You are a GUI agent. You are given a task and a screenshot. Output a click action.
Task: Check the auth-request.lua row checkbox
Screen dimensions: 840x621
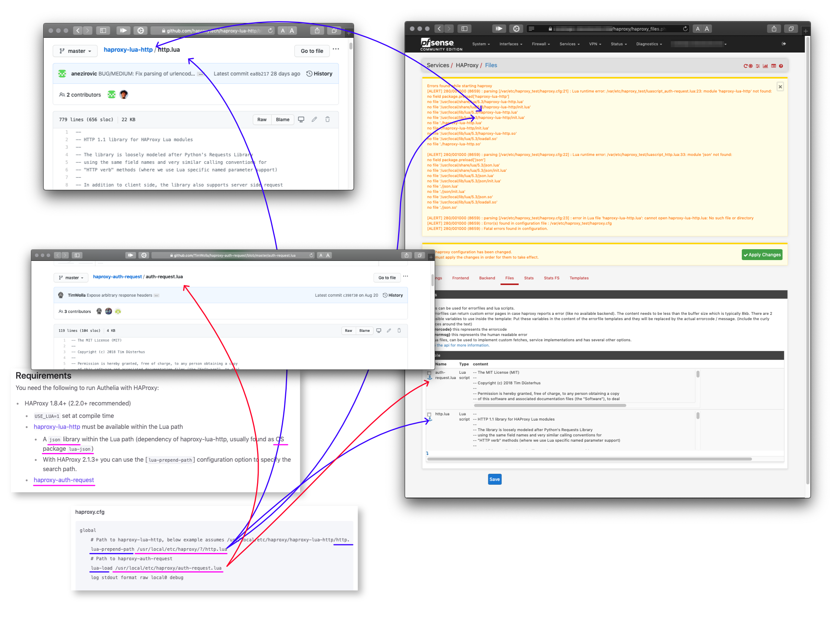tap(429, 373)
